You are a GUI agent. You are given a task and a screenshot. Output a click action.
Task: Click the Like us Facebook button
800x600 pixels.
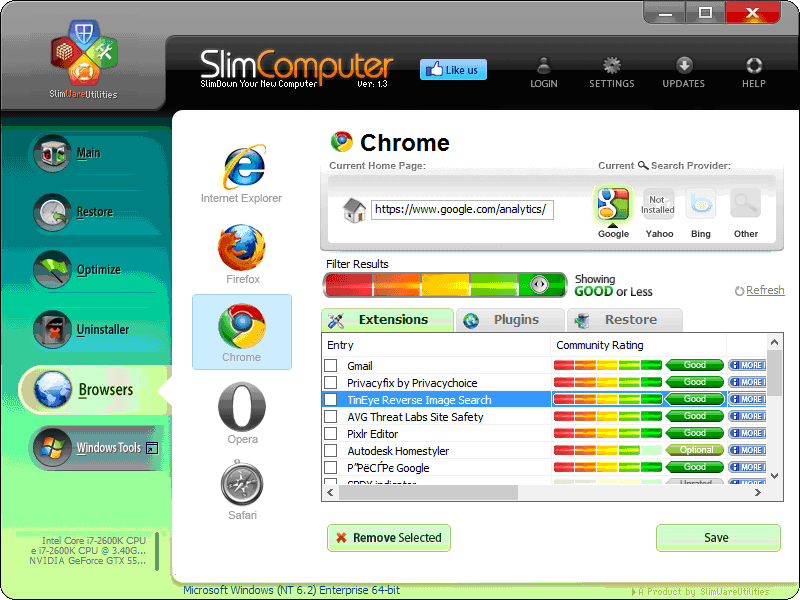click(x=453, y=70)
